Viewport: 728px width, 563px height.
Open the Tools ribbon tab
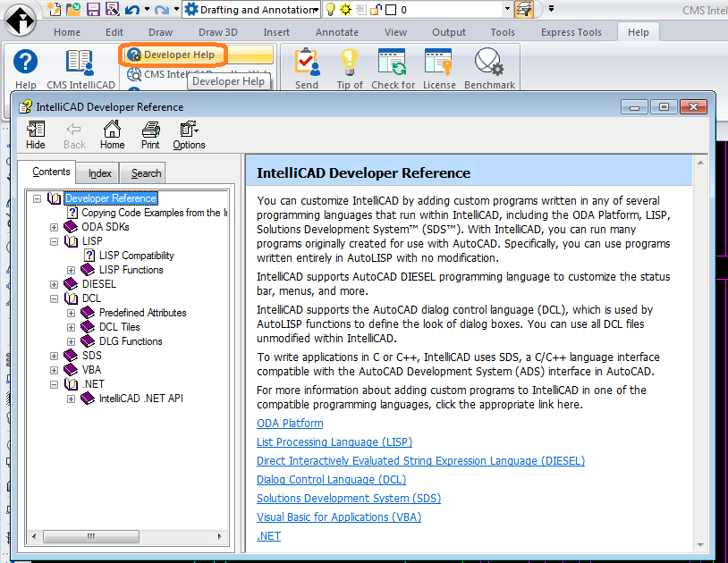(503, 32)
